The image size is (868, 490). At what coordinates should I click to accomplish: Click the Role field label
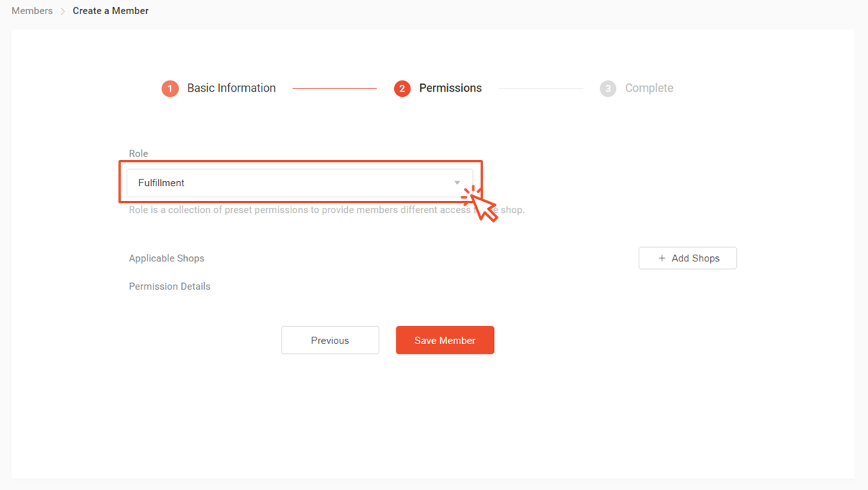(x=139, y=153)
